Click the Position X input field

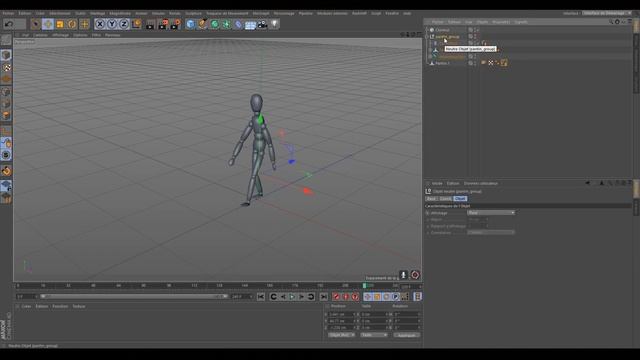coord(343,314)
